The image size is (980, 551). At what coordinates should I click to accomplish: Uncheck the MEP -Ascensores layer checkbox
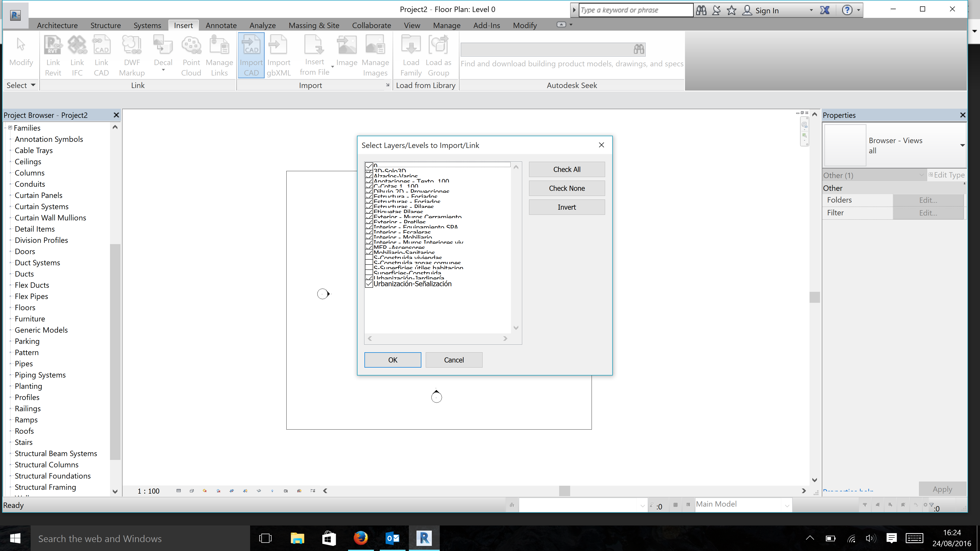click(x=369, y=247)
